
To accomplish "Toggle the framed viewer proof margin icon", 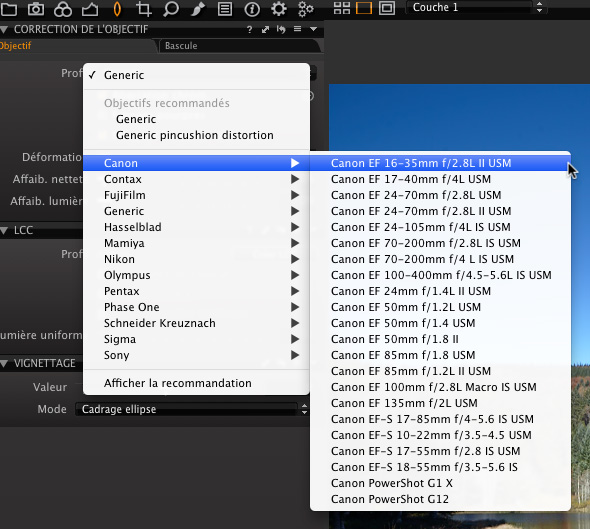I will point(387,8).
